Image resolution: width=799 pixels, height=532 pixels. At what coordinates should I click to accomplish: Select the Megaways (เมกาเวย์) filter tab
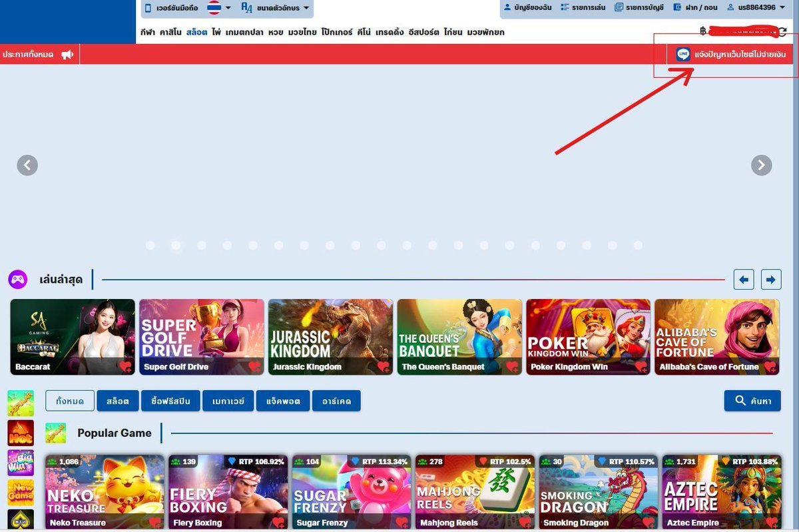pyautogui.click(x=228, y=401)
